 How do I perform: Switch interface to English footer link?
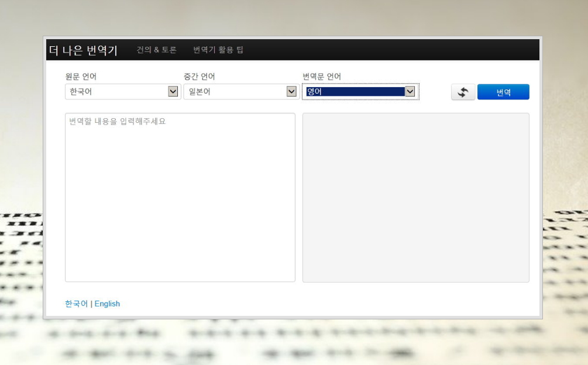click(x=107, y=304)
